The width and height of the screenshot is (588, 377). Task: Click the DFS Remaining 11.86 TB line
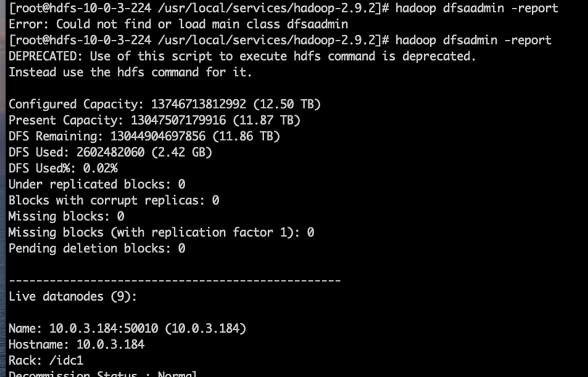[144, 136]
